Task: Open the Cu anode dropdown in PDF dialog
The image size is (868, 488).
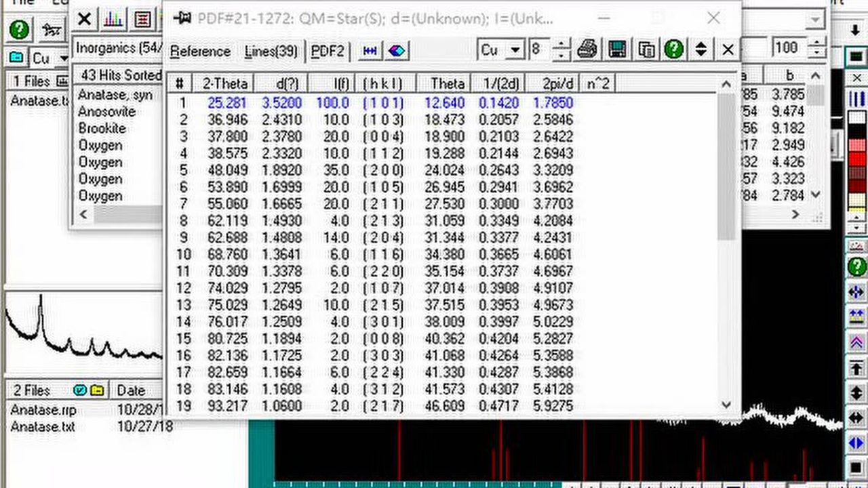Action: [x=515, y=50]
